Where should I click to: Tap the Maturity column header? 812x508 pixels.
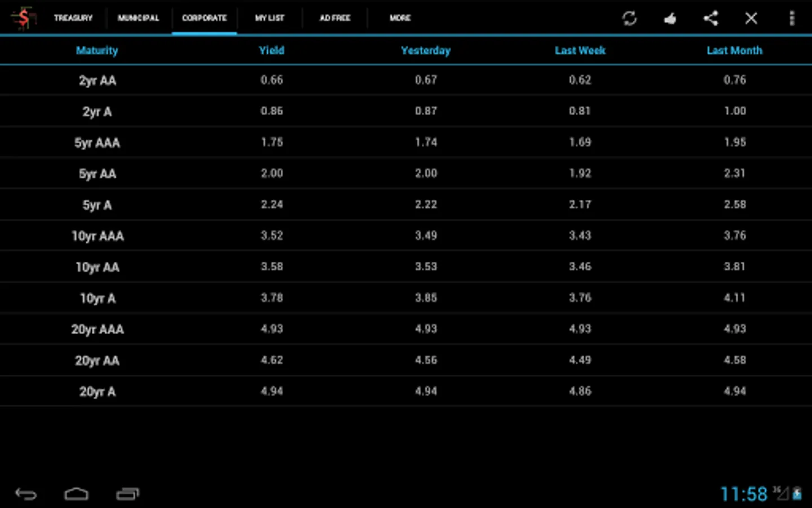point(97,51)
